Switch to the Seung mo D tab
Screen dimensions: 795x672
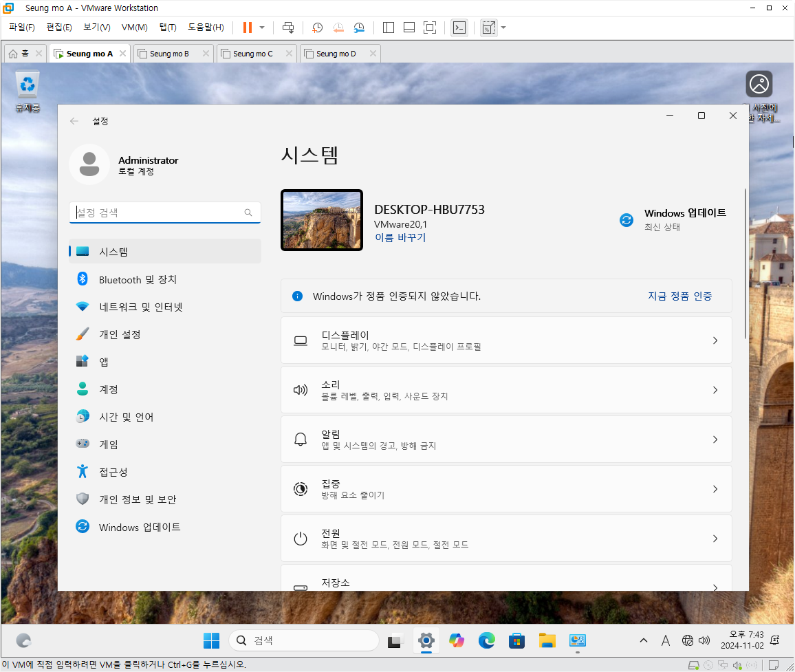point(336,54)
